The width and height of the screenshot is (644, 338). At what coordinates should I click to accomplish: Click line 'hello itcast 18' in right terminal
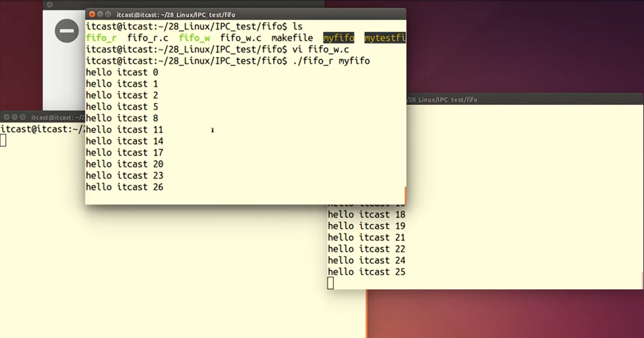pos(367,215)
